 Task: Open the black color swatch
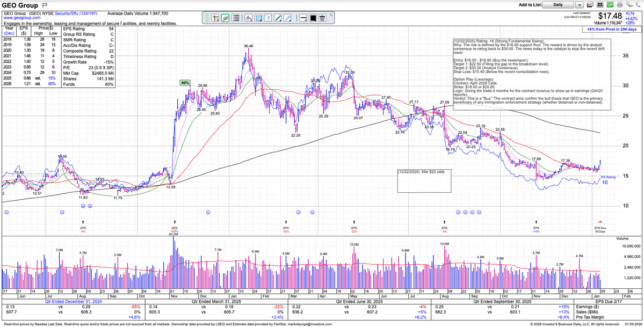tap(313, 18)
